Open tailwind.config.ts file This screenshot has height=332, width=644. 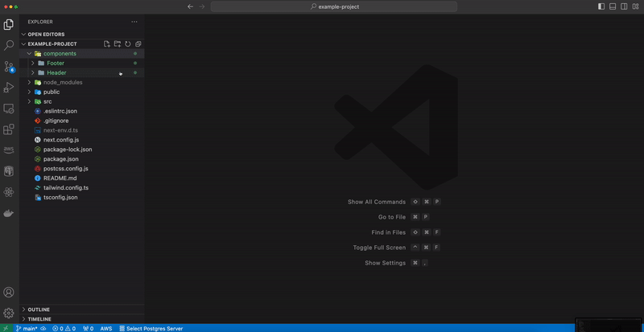tap(82, 187)
